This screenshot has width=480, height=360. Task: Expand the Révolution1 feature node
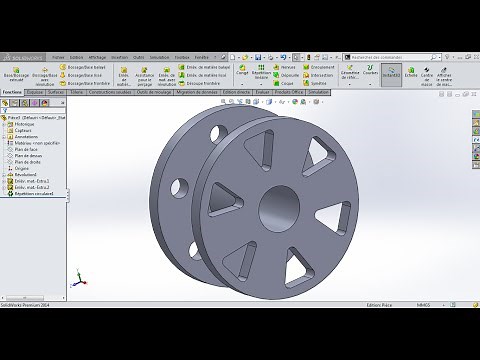pos(4,175)
